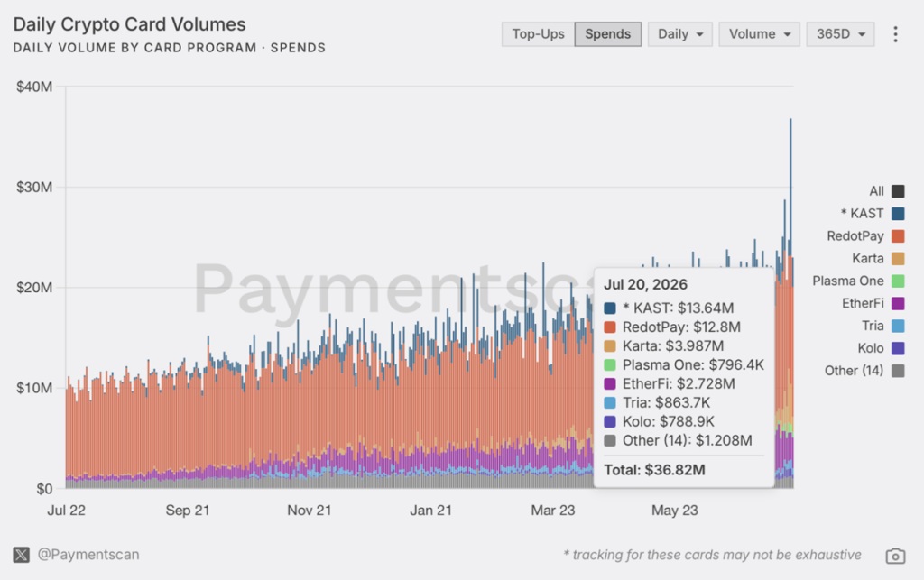
Task: Select the Spends tab
Action: tap(607, 34)
